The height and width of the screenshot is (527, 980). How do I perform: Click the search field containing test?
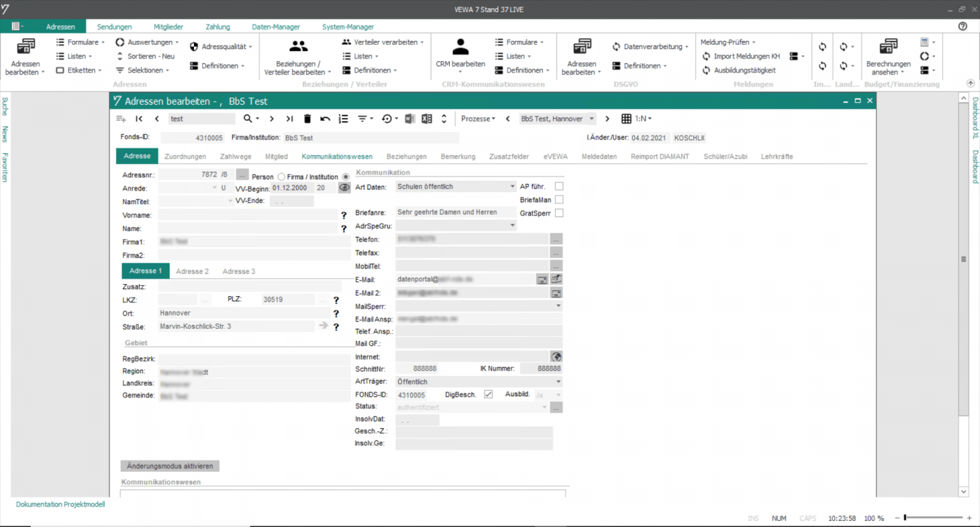tap(201, 118)
